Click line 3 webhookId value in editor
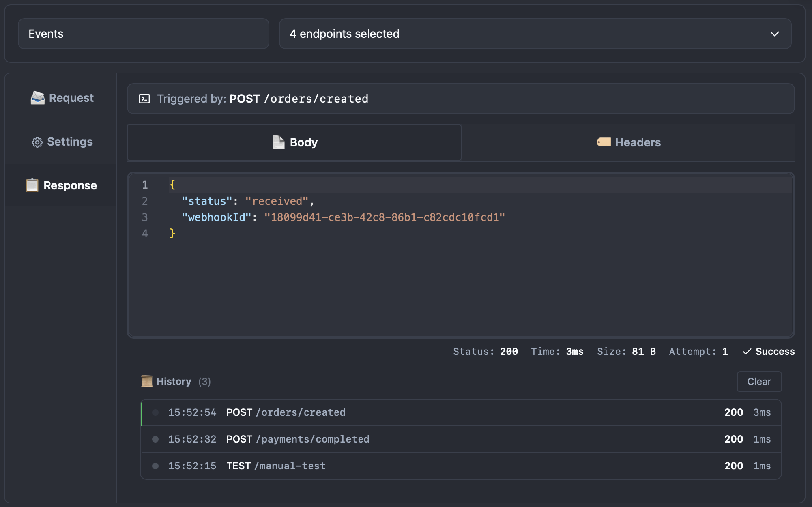 coord(384,217)
